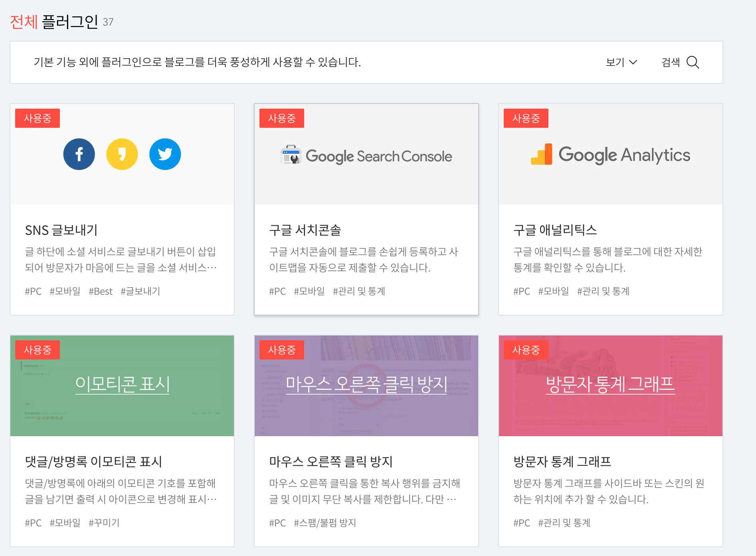Click #관리 및 통계 tag under 방문자 통계 그래프
The width and height of the screenshot is (756, 556).
[x=564, y=523]
